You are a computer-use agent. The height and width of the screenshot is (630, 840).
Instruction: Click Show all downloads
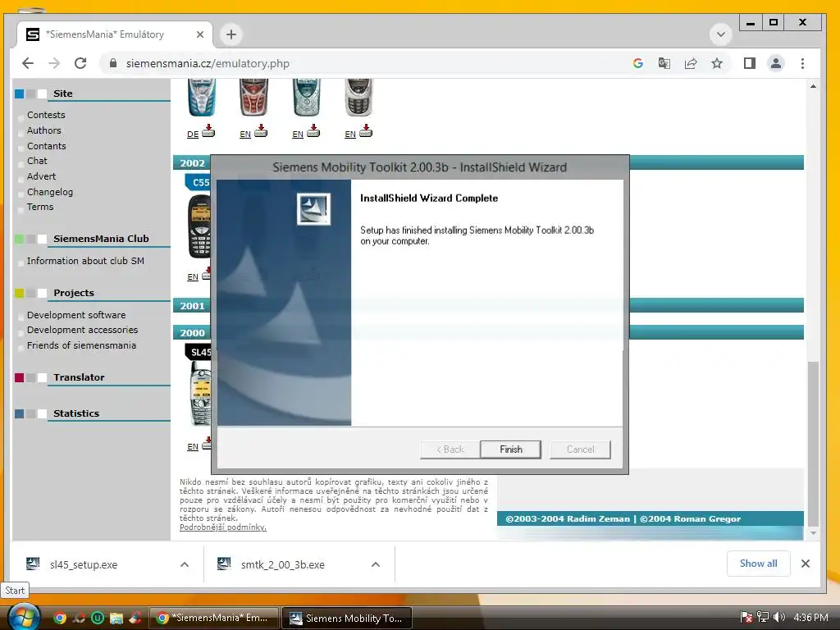(x=758, y=563)
